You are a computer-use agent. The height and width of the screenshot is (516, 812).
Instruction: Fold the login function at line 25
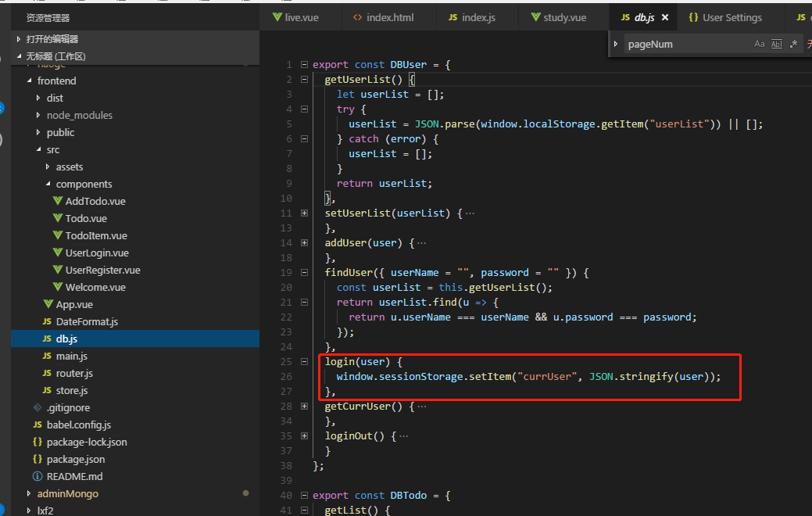tap(304, 362)
